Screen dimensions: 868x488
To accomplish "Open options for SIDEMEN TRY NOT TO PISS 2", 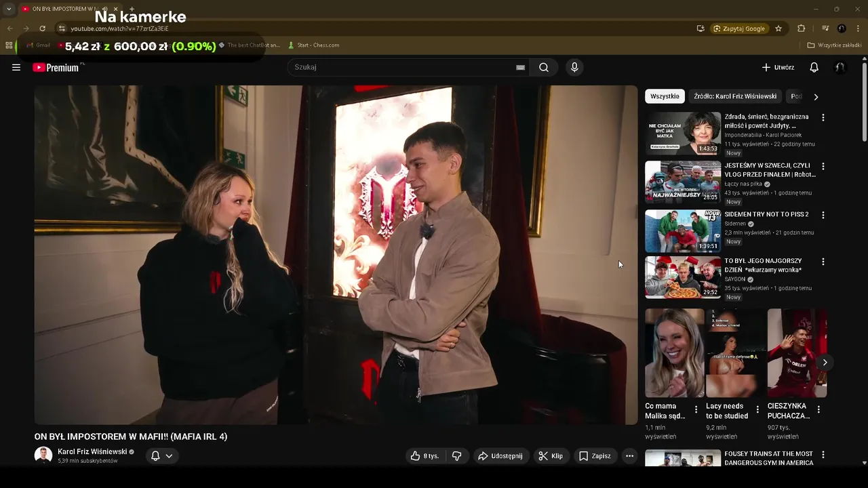I will coord(823,215).
